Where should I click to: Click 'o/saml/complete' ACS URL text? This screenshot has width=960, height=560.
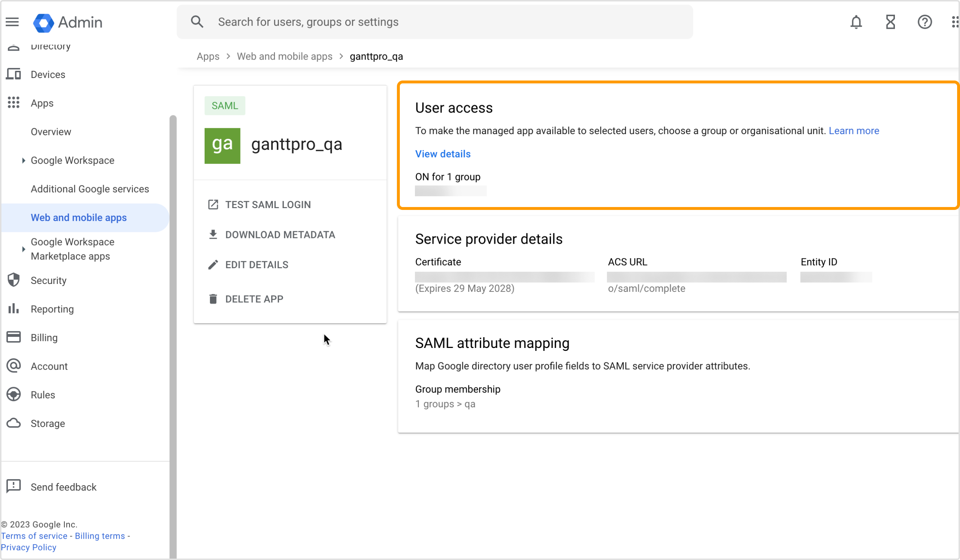646,288
